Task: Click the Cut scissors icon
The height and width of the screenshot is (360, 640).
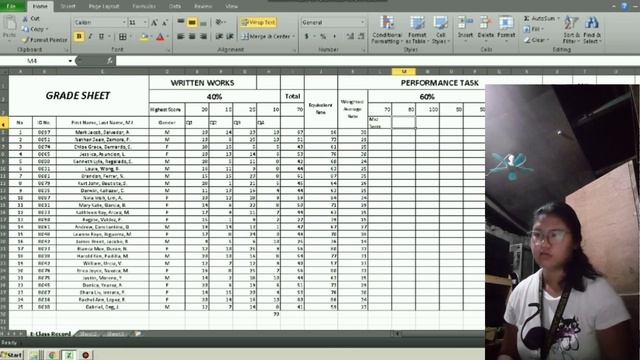Action: (25, 19)
